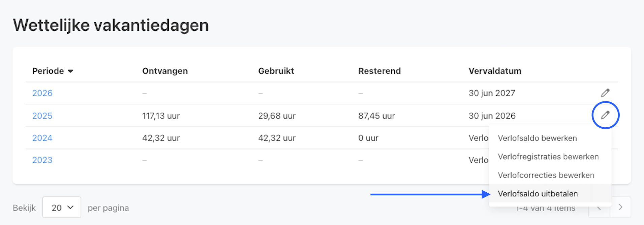Screen dimensions: 644x225
Task: Click the 87,45 uur remaining cell
Action: (377, 116)
